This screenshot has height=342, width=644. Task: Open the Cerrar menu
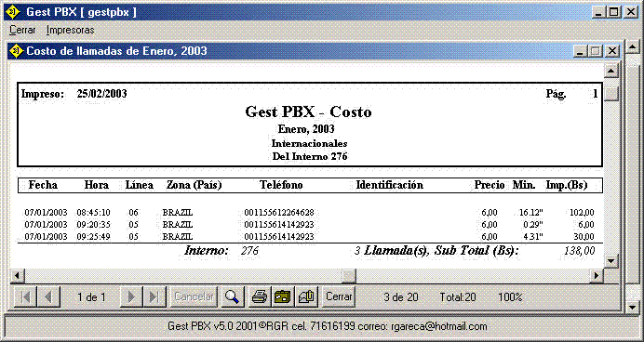[22, 30]
